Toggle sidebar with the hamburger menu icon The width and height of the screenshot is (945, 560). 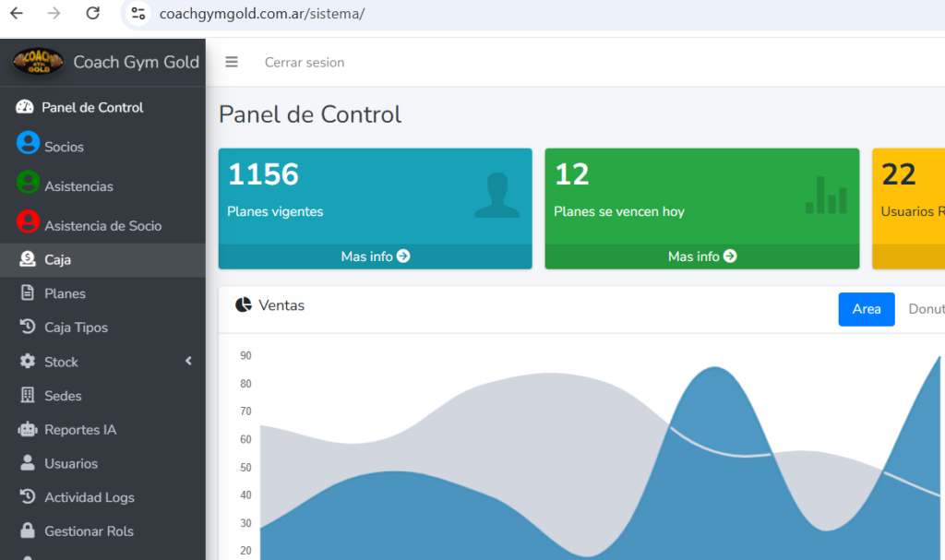(232, 63)
